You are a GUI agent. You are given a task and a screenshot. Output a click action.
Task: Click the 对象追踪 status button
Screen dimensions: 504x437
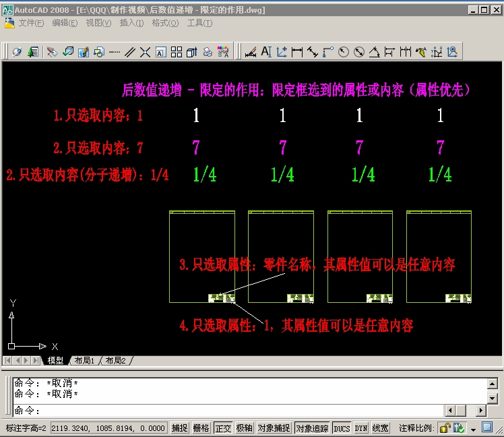tap(313, 428)
